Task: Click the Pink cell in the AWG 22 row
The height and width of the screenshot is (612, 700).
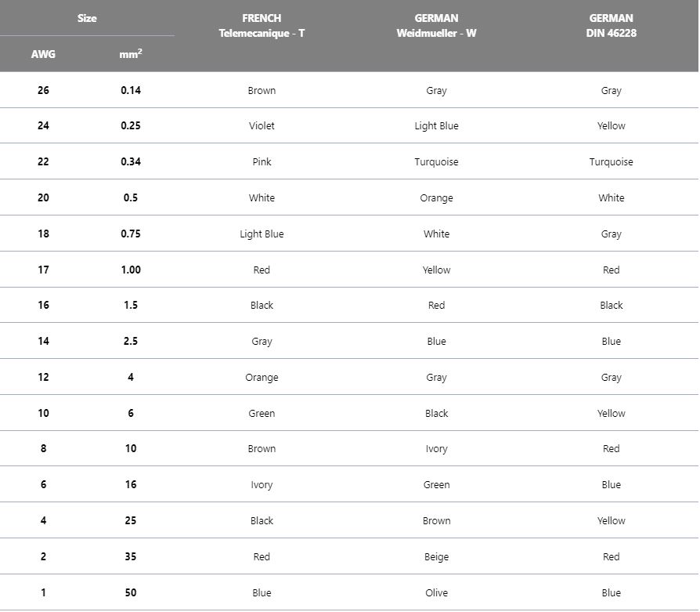Action: point(262,162)
